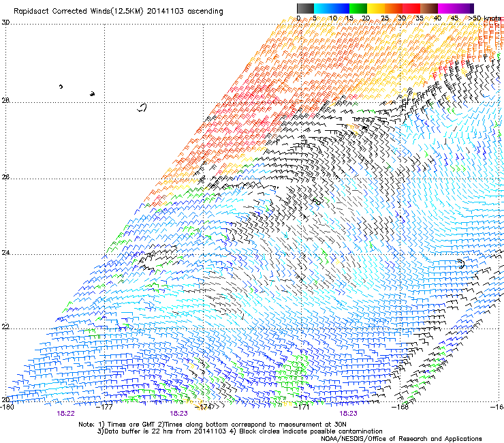
Task: Select the cyan segment of the speed legend
Action: click(x=322, y=8)
